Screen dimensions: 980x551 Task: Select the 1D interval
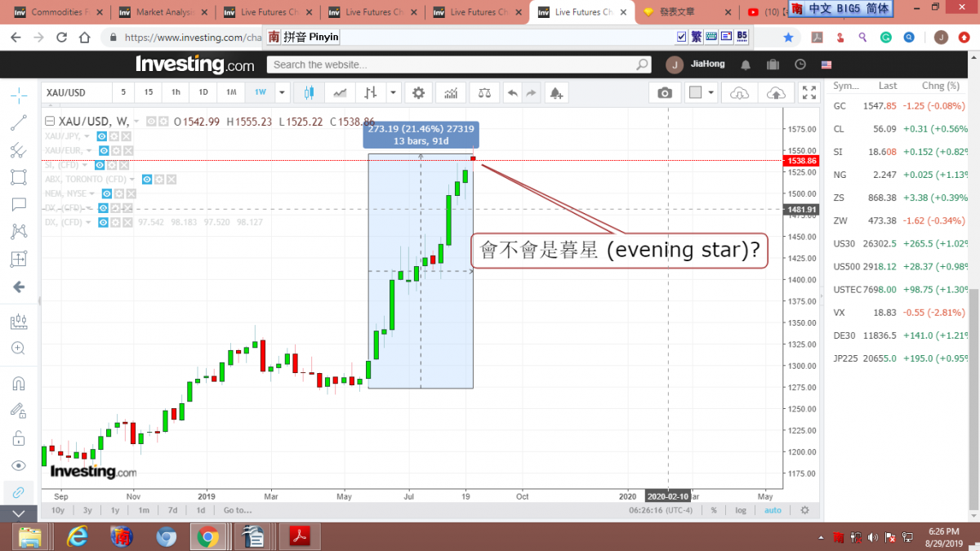[203, 92]
